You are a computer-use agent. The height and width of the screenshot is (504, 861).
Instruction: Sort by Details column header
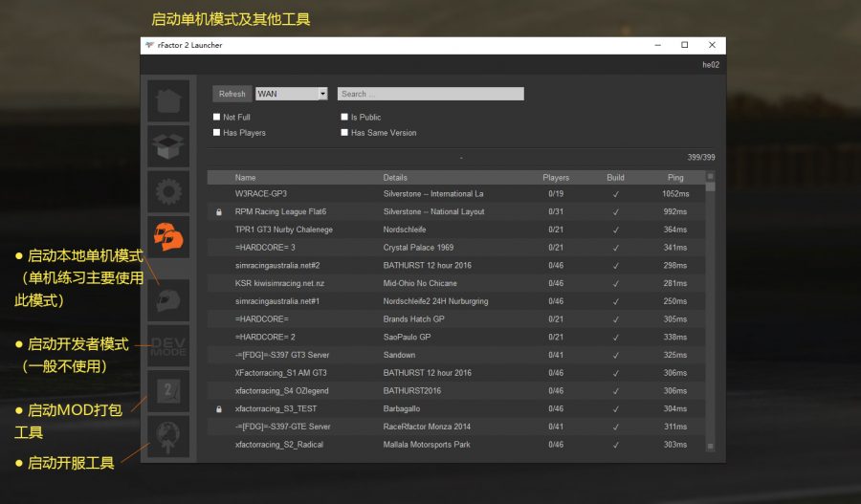point(395,177)
